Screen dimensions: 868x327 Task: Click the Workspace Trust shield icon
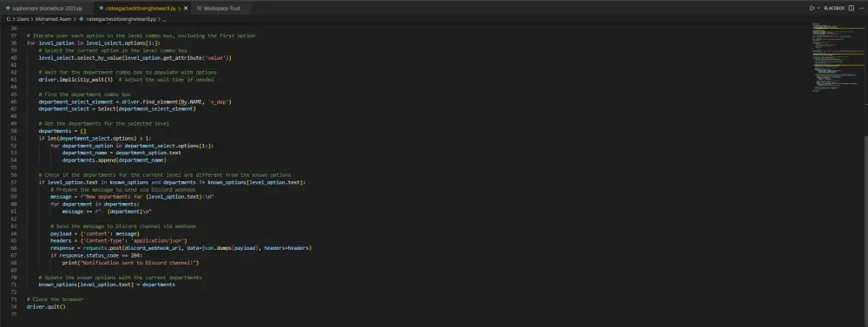pyautogui.click(x=200, y=9)
